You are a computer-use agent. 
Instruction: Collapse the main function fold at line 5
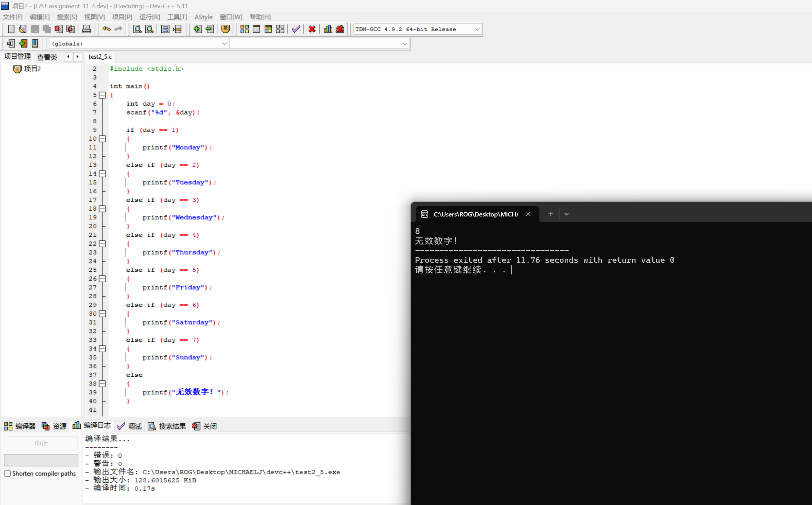pyautogui.click(x=102, y=95)
